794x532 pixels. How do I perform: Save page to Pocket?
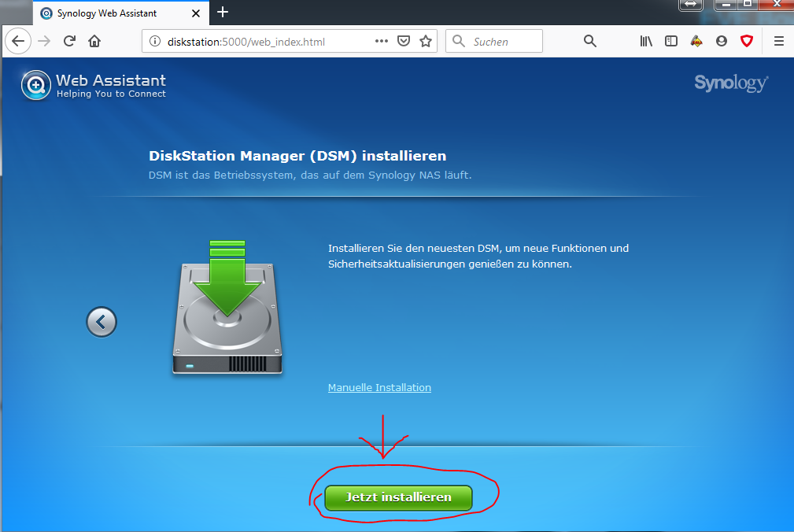click(x=404, y=42)
